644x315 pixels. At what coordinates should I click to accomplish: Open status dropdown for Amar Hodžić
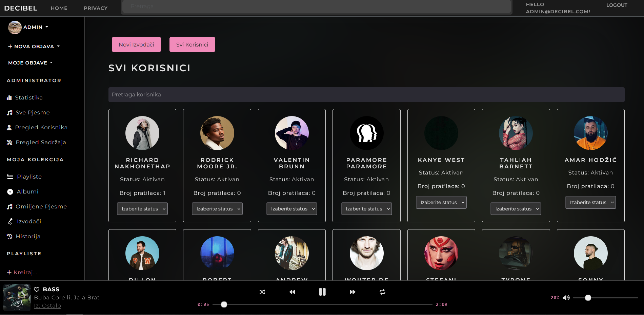tap(591, 202)
